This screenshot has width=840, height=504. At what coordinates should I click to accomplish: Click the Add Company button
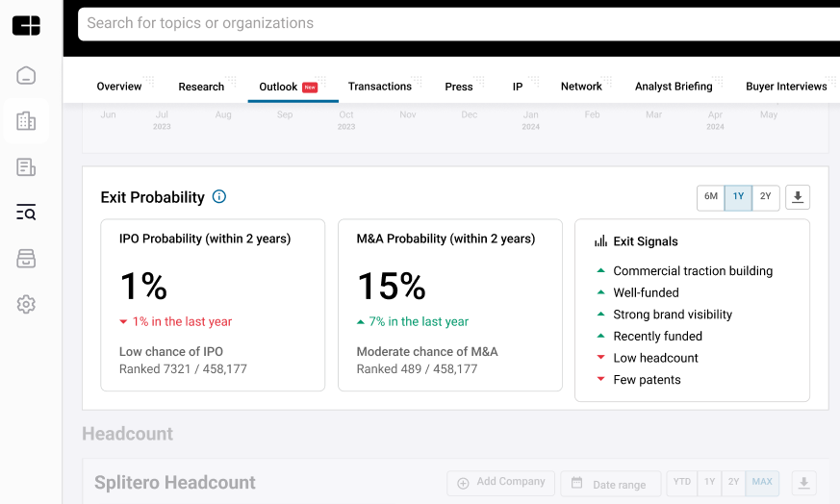[501, 482]
